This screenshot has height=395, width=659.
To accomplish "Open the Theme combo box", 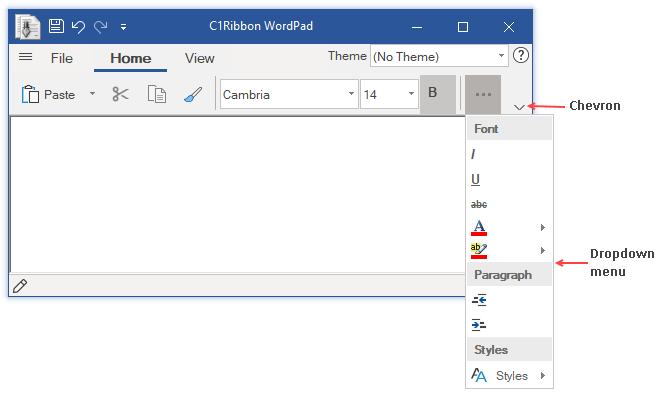I will tap(439, 56).
